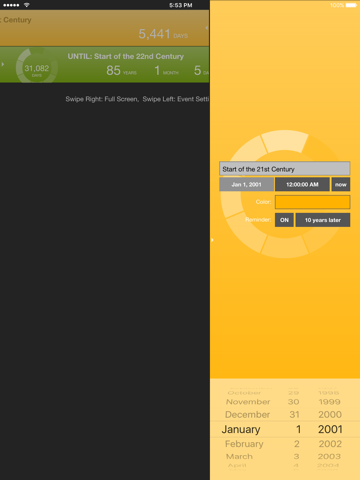The image size is (360, 480).
Task: Tap the '5:53 PM' status bar clock
Action: click(181, 5)
